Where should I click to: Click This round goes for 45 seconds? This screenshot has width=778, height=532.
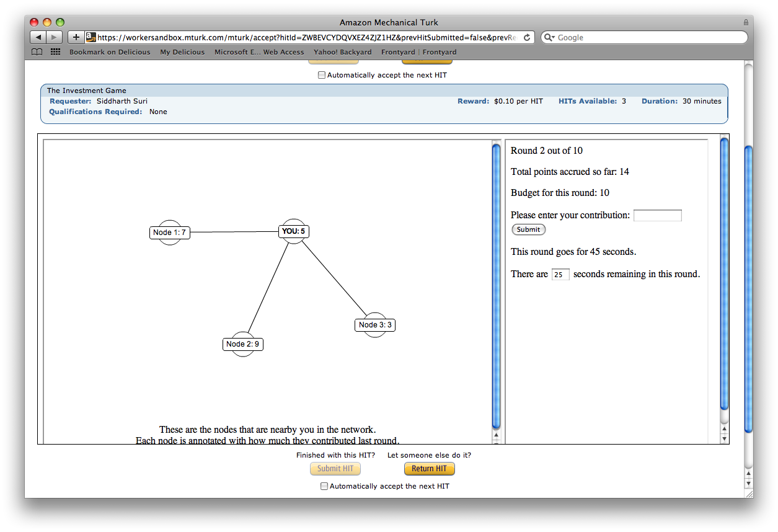coord(573,252)
